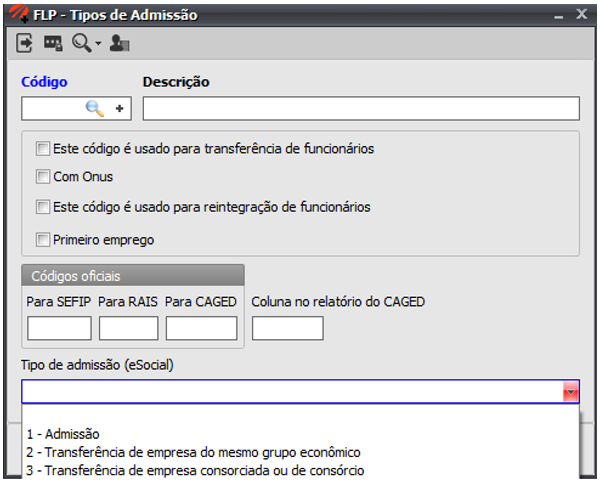603x485 pixels.
Task: Tick the Primeiro emprego checkbox
Action: coord(43,240)
